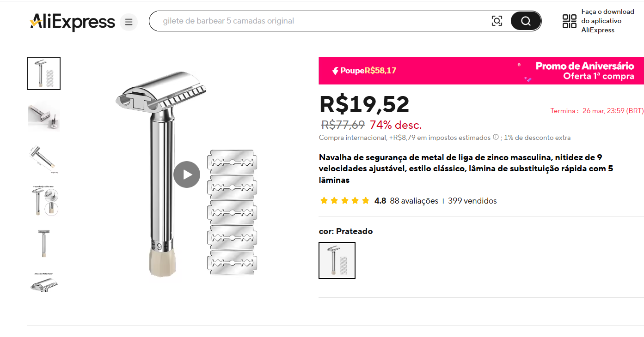
Task: Select second thumbnail of razor lying down
Action: tap(44, 116)
